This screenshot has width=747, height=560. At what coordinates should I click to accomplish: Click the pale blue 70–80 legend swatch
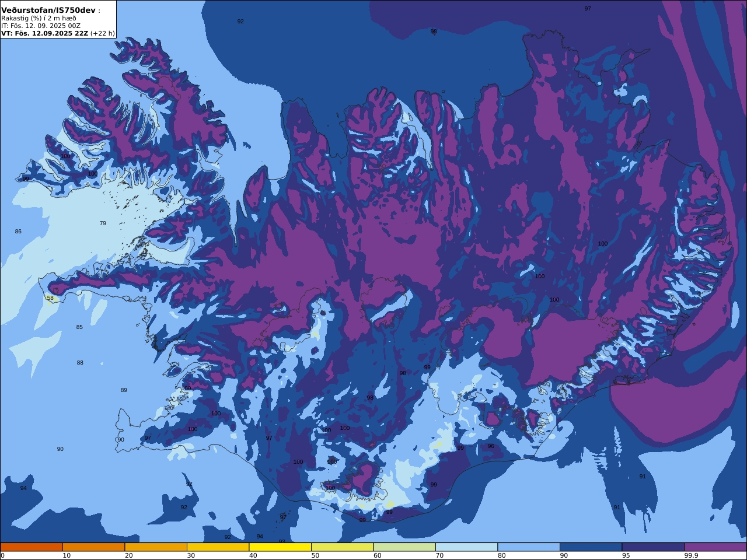(x=466, y=547)
